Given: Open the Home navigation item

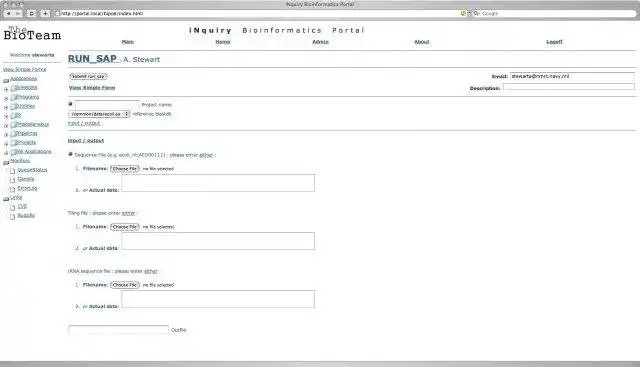Looking at the screenshot, I should tap(223, 42).
